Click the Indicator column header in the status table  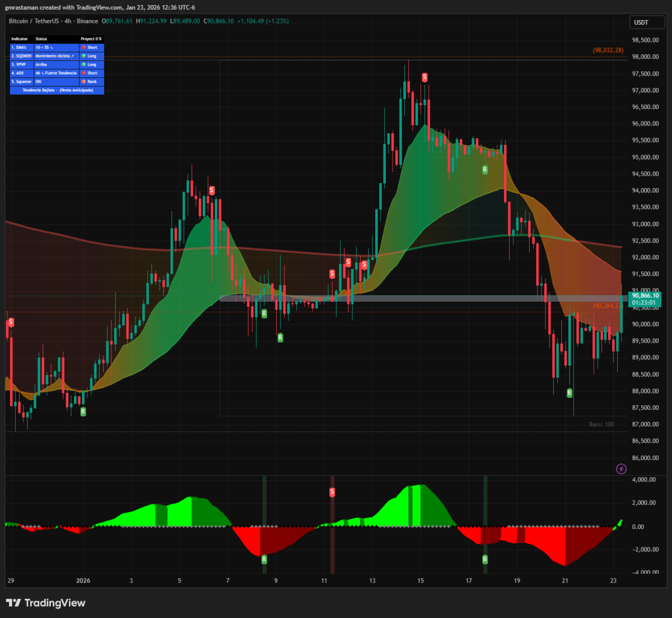[20, 39]
